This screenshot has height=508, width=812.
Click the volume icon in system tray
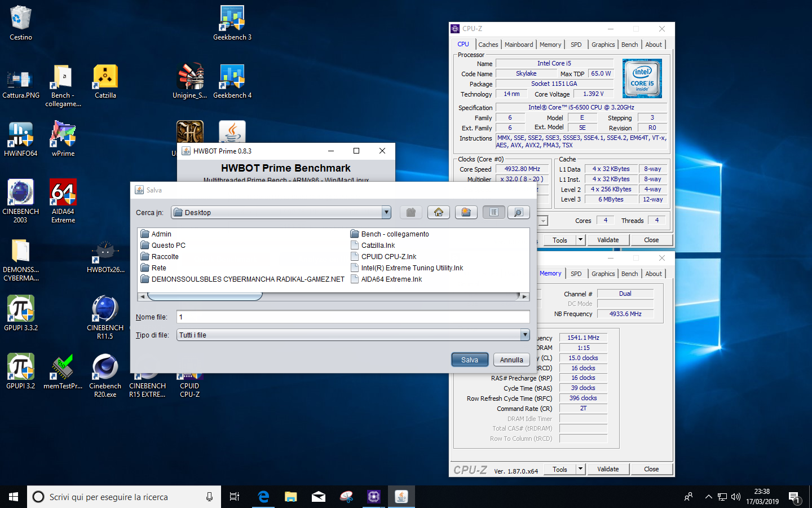pos(735,497)
